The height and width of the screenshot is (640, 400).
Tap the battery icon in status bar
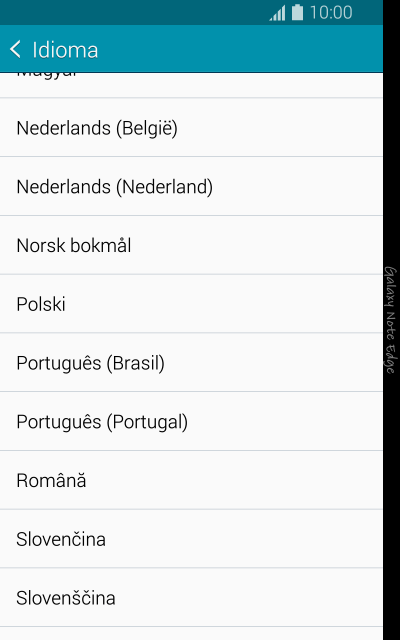[x=297, y=12]
